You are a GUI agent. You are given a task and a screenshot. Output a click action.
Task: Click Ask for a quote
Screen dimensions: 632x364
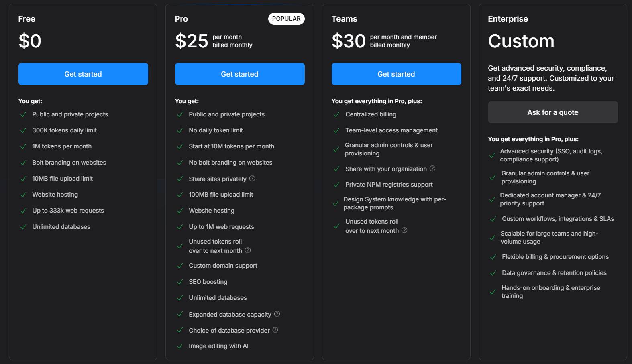point(552,112)
